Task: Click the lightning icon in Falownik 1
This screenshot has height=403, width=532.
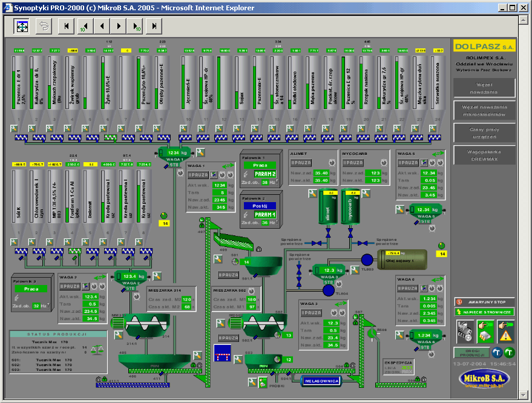Action: 246,174
